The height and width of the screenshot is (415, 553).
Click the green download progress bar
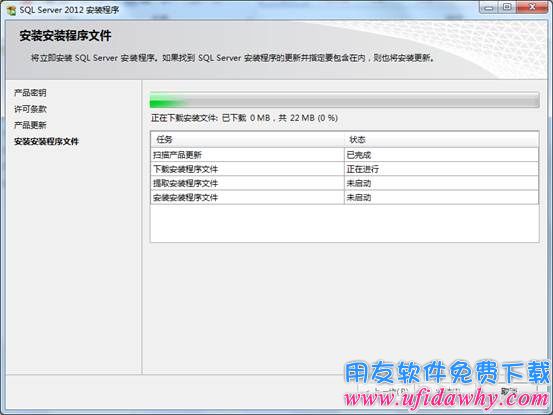tap(345, 100)
